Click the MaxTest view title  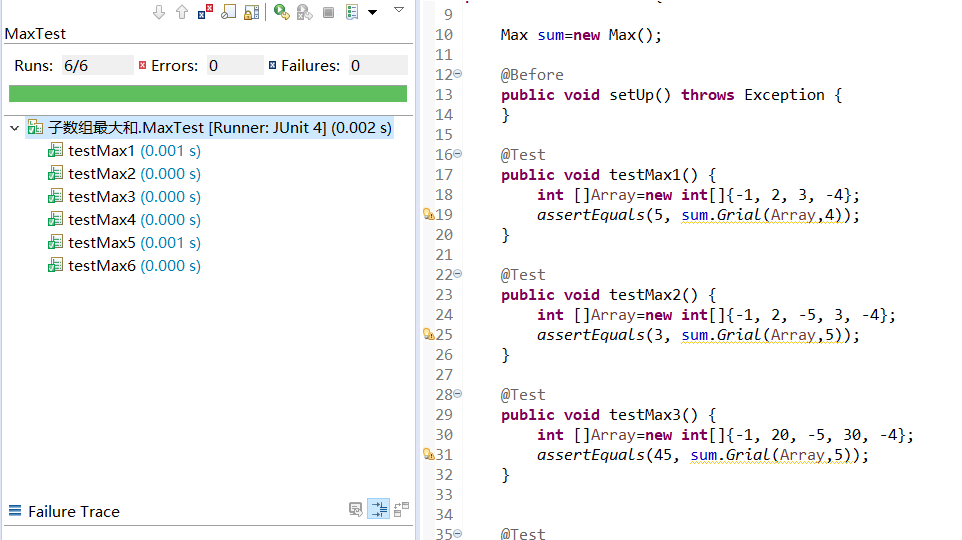tap(35, 34)
